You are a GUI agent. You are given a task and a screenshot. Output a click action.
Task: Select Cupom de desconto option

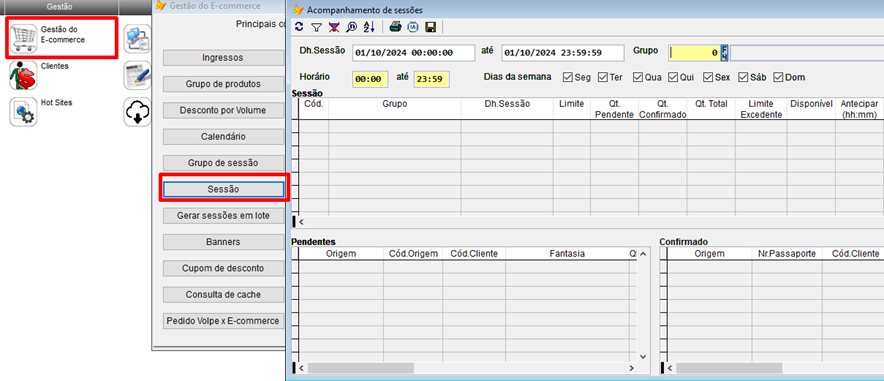pos(223,268)
